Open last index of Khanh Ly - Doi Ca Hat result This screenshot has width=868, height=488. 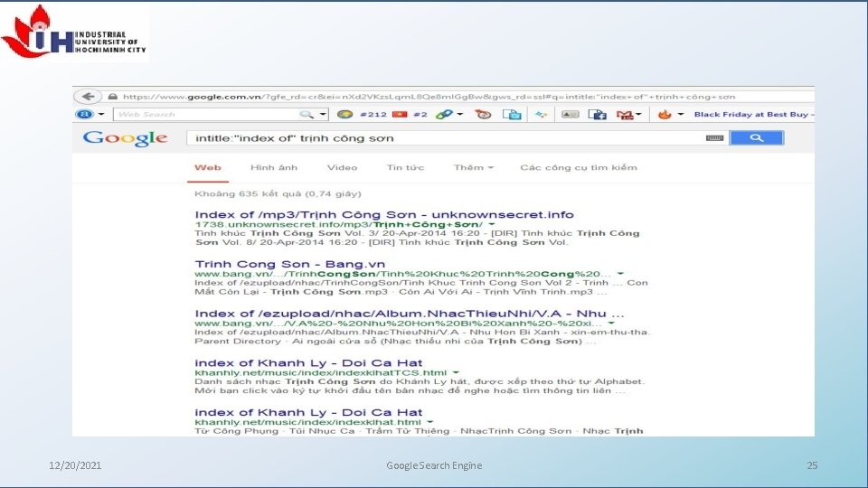(x=308, y=412)
